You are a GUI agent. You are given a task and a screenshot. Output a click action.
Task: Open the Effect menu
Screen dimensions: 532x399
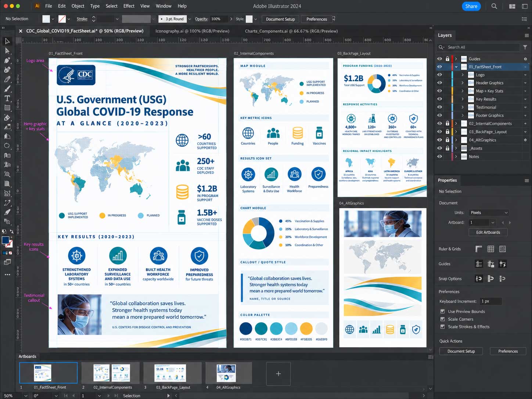(x=129, y=6)
